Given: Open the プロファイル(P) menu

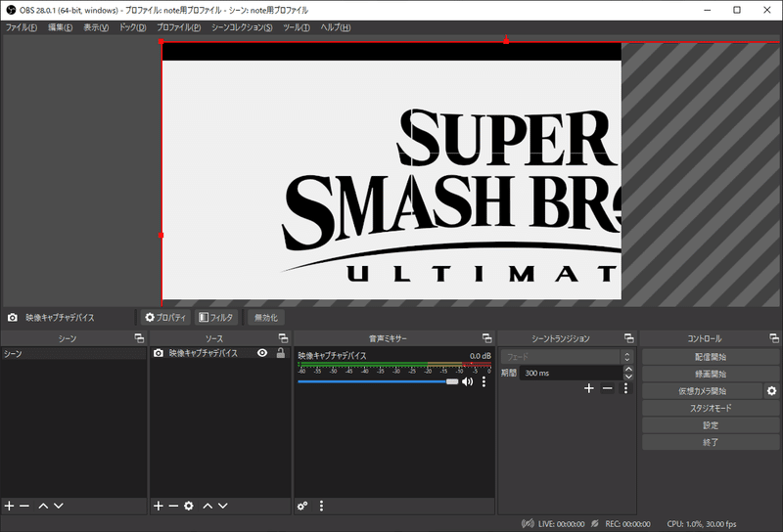Looking at the screenshot, I should coord(178,27).
